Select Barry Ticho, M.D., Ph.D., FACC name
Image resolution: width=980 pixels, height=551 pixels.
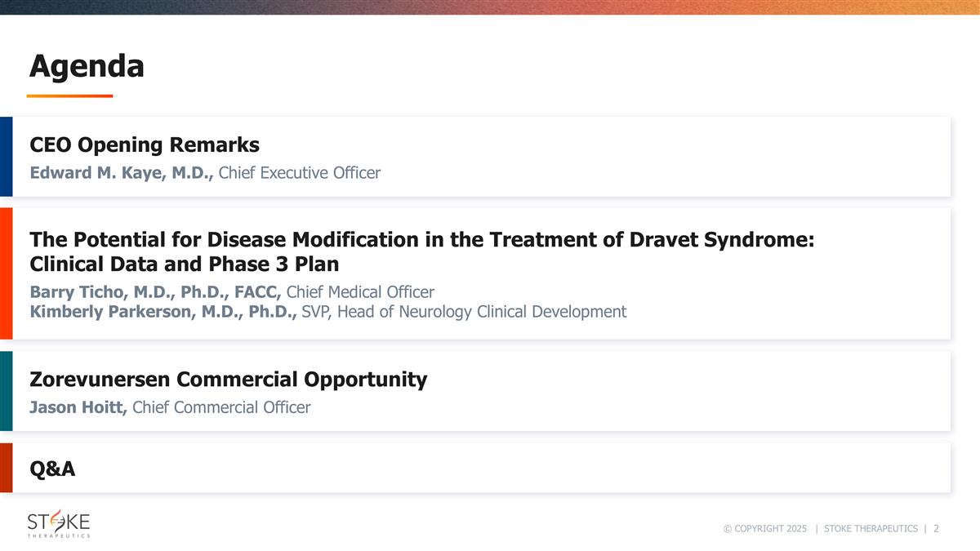[156, 292]
